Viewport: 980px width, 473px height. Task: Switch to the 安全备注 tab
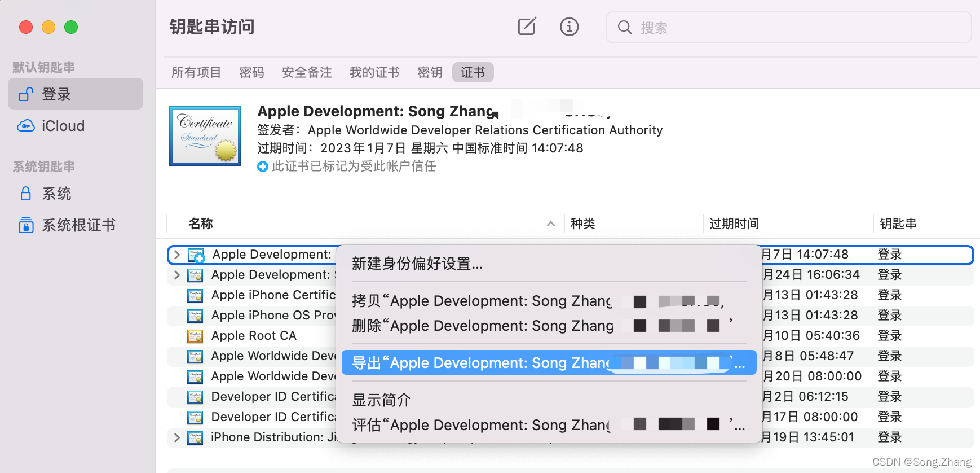coord(307,72)
